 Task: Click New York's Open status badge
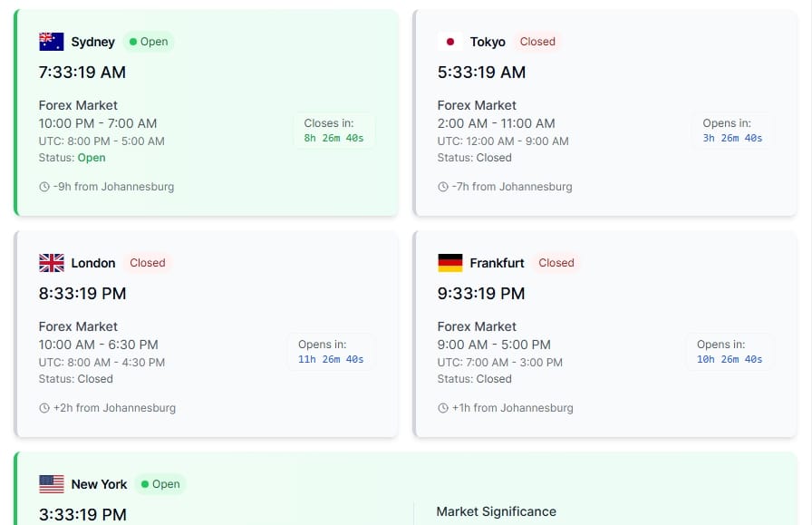coord(160,484)
